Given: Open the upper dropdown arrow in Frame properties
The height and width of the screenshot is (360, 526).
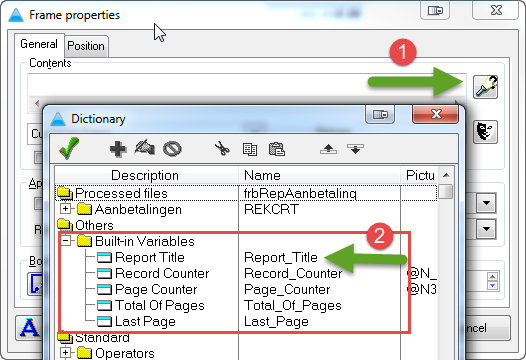Looking at the screenshot, I should (486, 203).
